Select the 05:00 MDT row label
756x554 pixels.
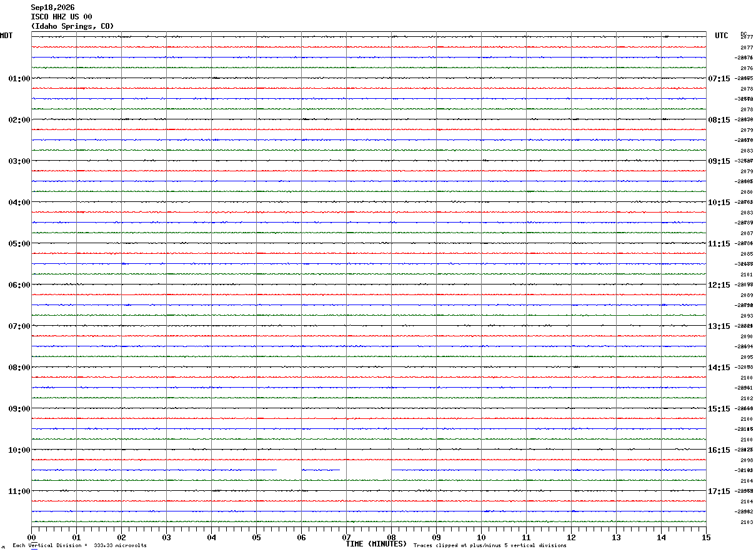click(x=19, y=244)
